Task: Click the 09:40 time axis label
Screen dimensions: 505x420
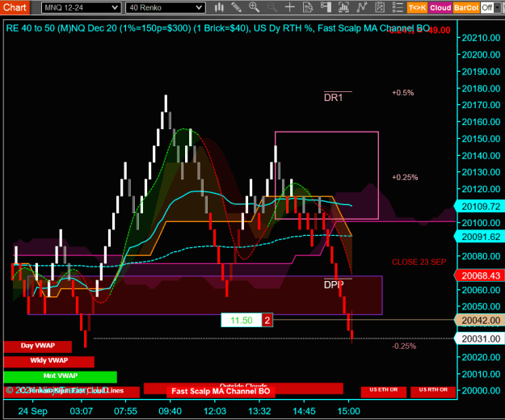Action: (x=170, y=411)
